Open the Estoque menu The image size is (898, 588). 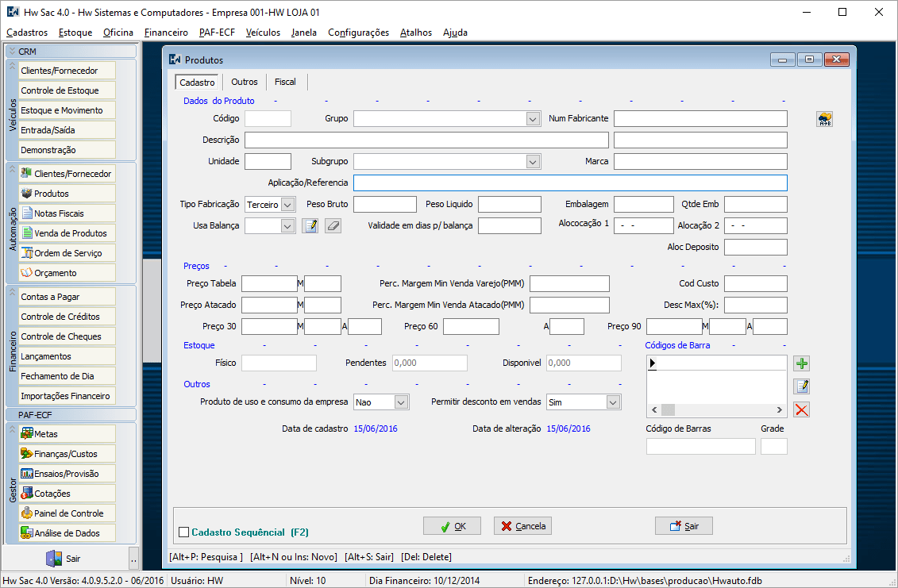click(x=75, y=33)
